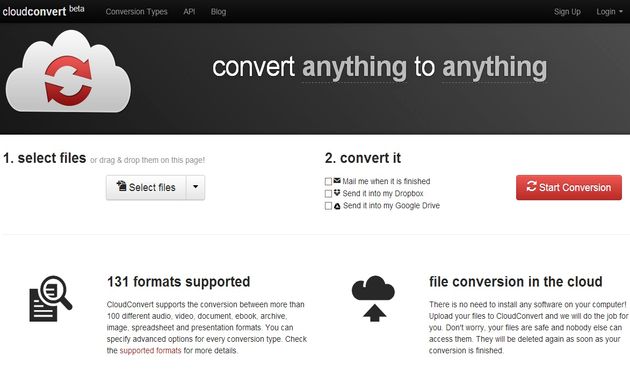Image resolution: width=630 pixels, height=370 pixels.
Task: Click the envelope mail icon
Action: (337, 181)
